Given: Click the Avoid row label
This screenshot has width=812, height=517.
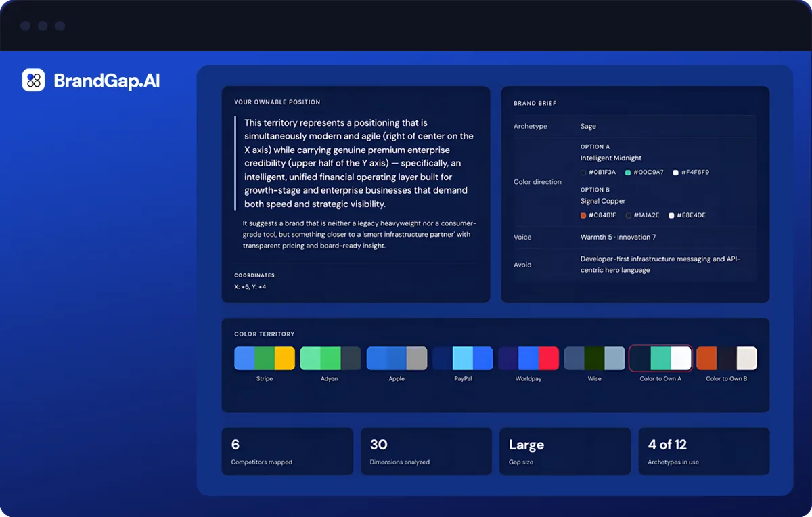Looking at the screenshot, I should pos(522,265).
